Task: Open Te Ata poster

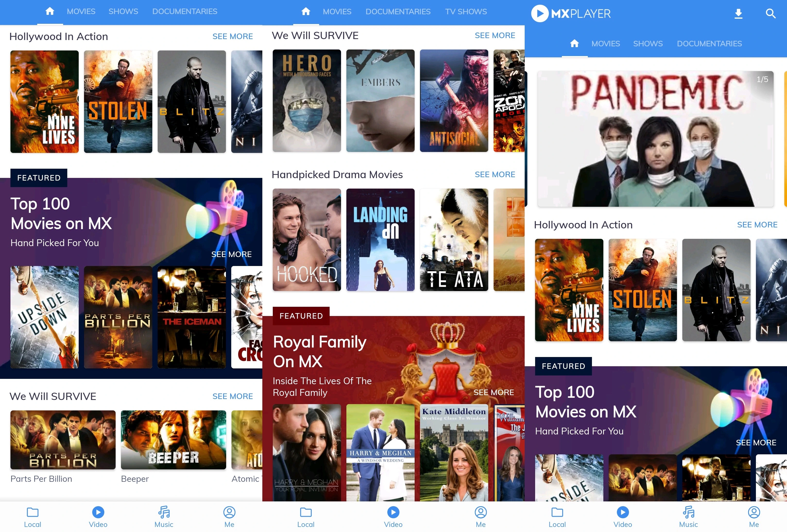Action: [x=454, y=240]
